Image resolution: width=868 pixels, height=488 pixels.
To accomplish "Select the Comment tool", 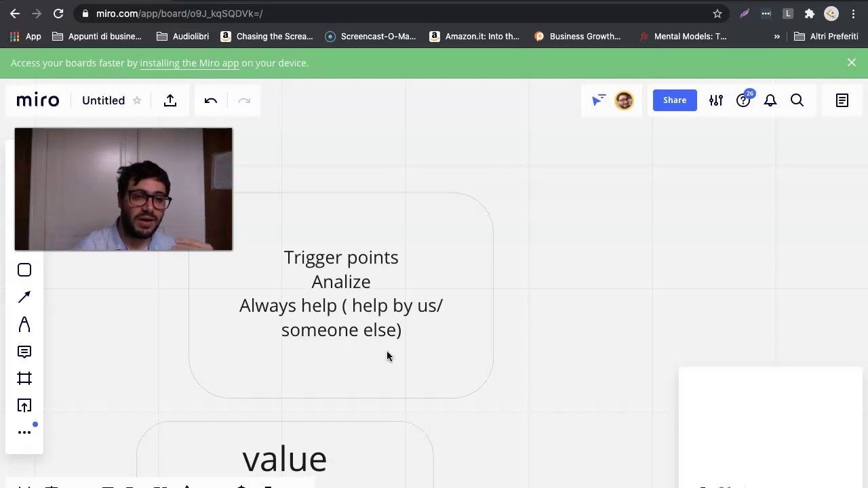I will click(x=24, y=352).
